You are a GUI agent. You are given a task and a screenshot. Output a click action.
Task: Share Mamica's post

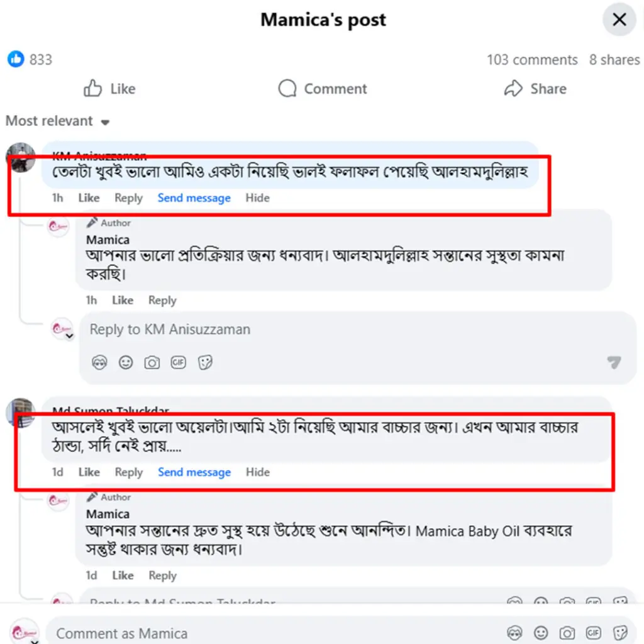coord(535,89)
